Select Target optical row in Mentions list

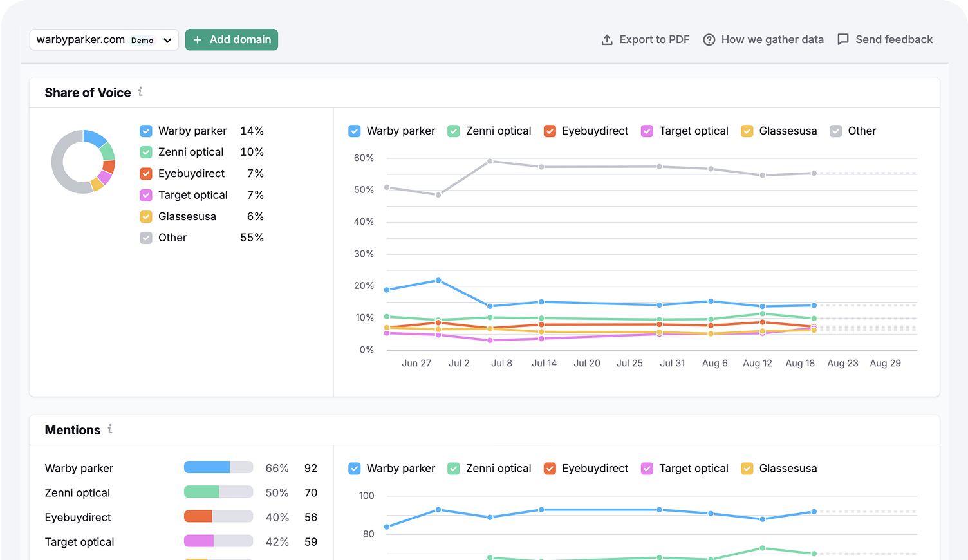pos(79,542)
